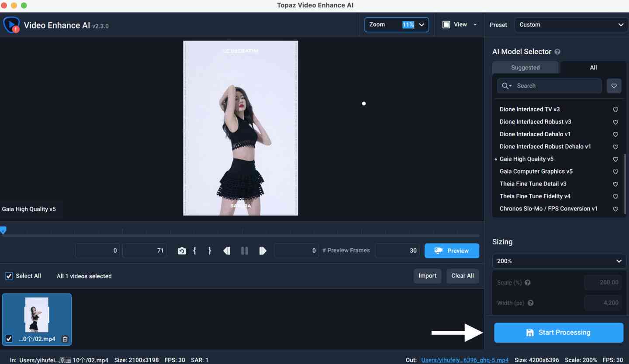Favorite Gaia Computer Graphics v5

point(615,172)
